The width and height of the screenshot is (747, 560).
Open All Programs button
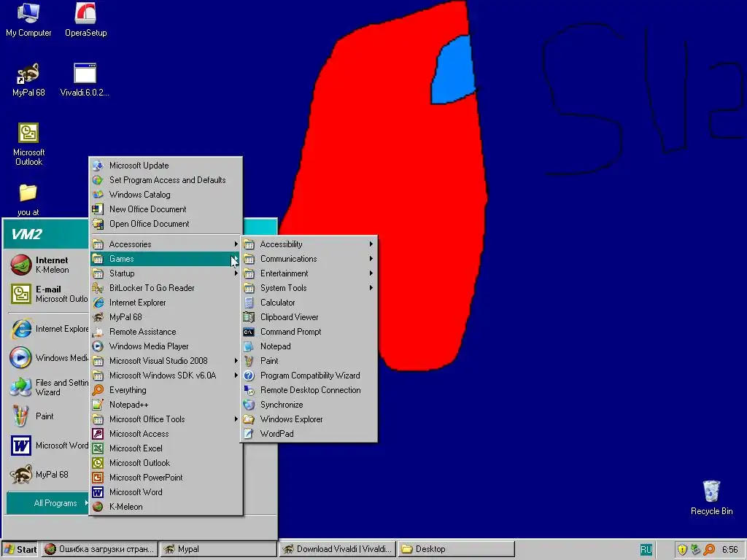[x=47, y=503]
